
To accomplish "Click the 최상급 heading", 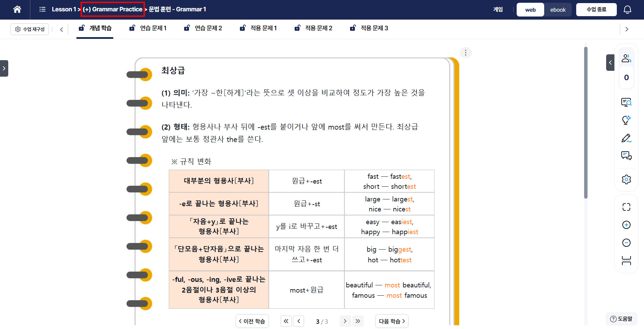I will (x=173, y=70).
